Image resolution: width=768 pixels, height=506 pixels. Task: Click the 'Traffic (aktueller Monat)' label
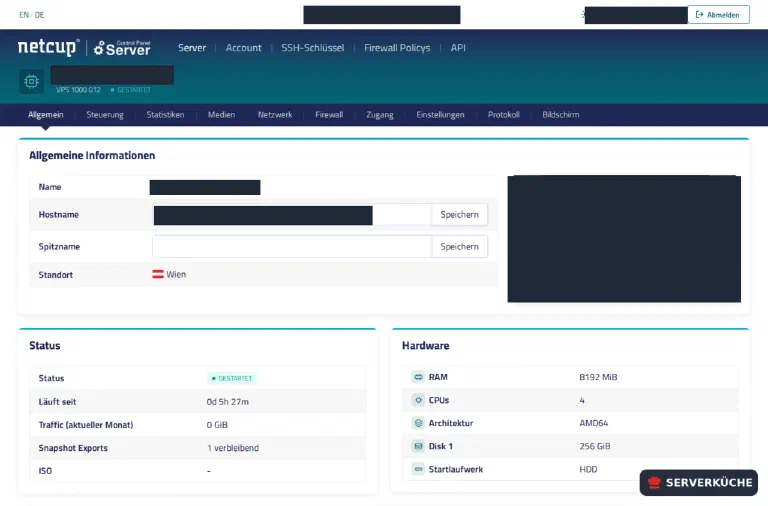86,425
